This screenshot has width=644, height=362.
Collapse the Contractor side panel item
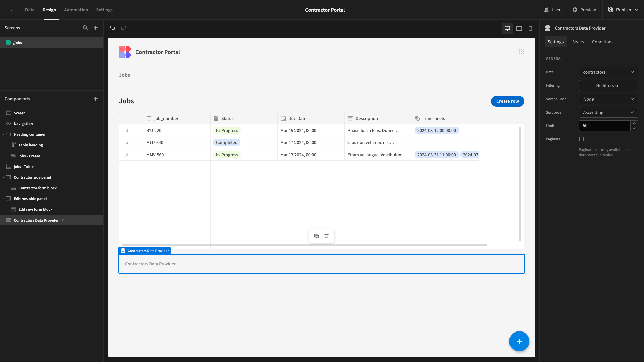coord(4,177)
